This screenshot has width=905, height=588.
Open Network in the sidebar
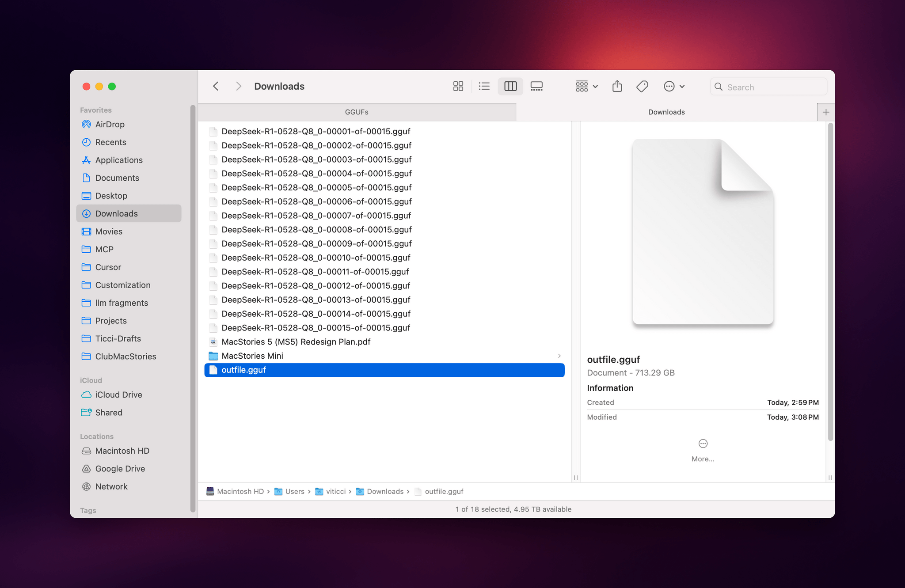point(129,486)
